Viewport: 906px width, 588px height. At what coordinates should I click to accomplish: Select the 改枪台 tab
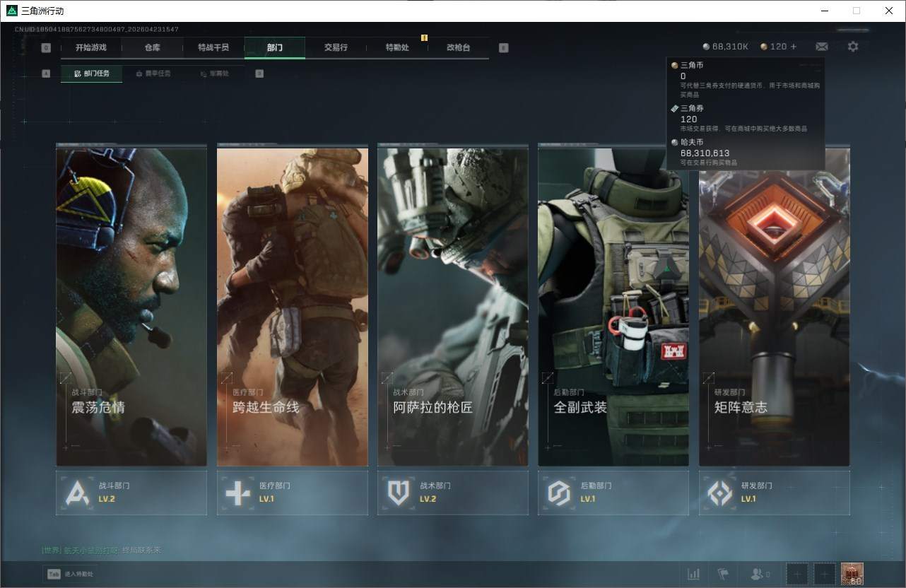(x=458, y=48)
